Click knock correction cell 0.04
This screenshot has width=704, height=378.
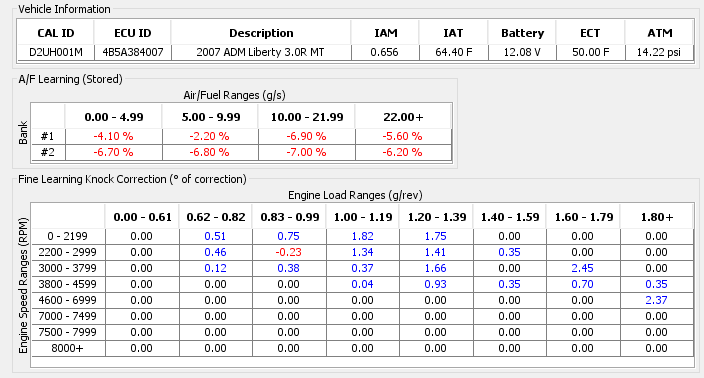(x=362, y=284)
